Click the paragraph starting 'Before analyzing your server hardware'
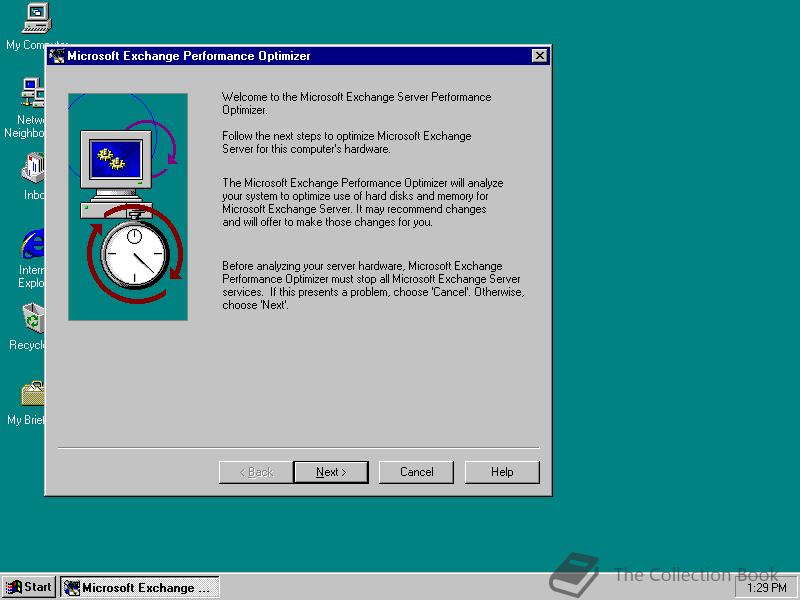 pyautogui.click(x=373, y=285)
